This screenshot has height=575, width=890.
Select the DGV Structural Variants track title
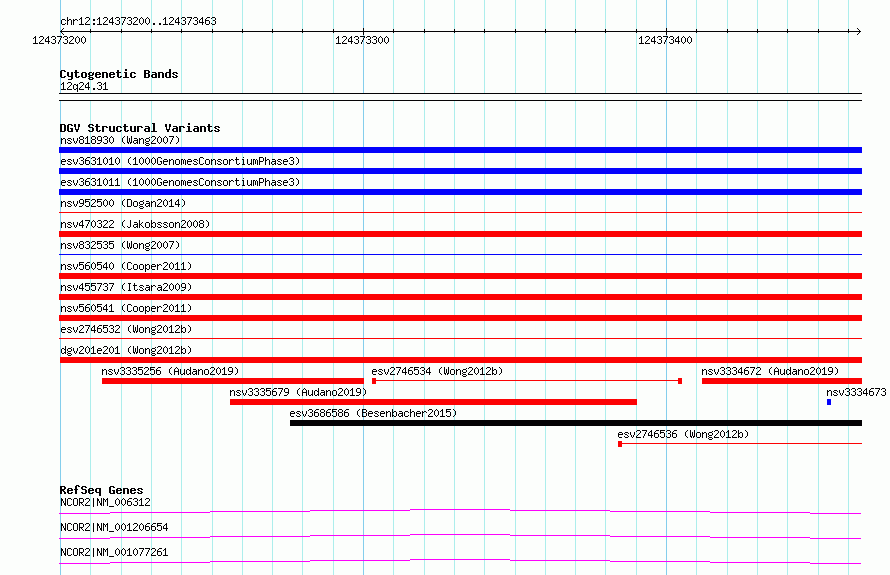140,128
